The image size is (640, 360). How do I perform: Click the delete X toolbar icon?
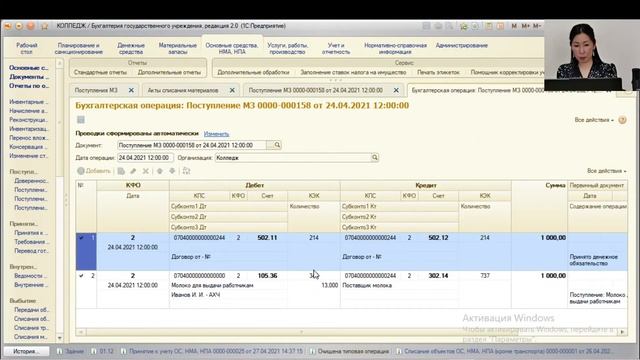click(x=146, y=171)
